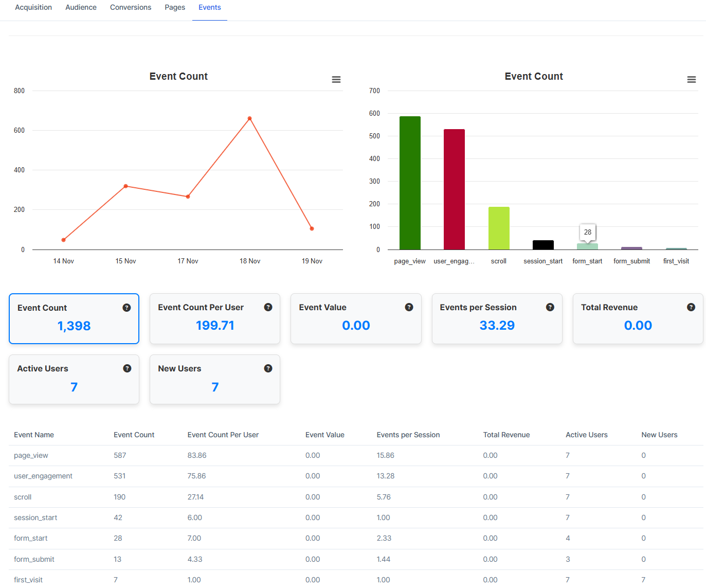Click the green page_view bar

[x=410, y=183]
